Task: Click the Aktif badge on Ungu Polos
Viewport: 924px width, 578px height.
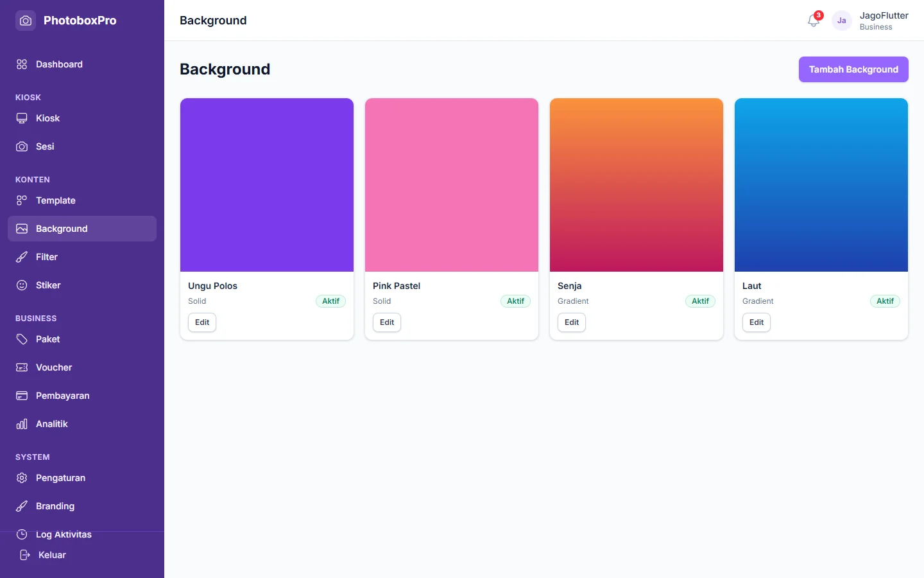Action: coord(330,301)
